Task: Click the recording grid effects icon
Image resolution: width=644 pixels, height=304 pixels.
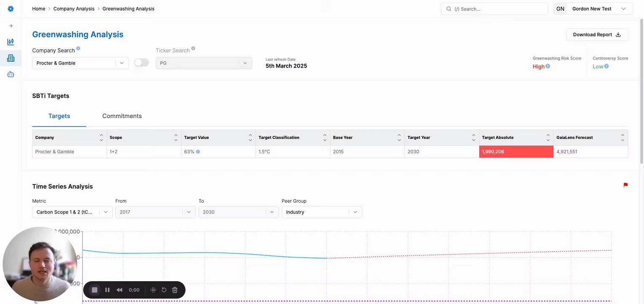Action: point(153,290)
